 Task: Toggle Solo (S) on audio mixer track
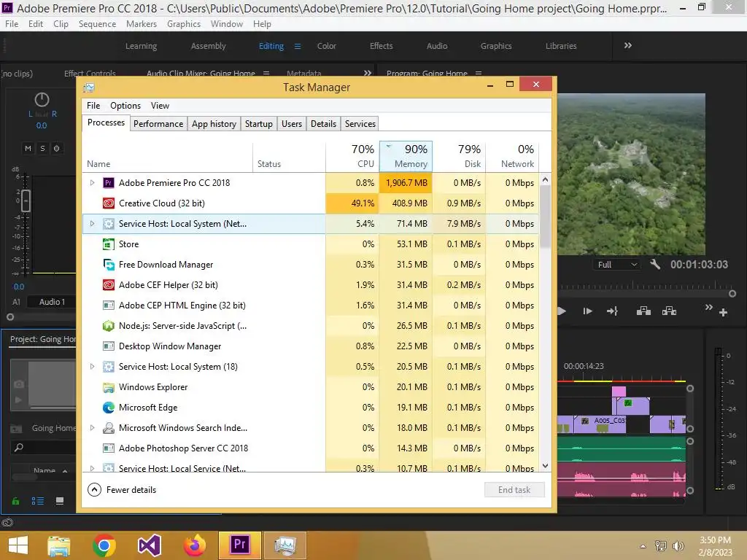(42, 149)
